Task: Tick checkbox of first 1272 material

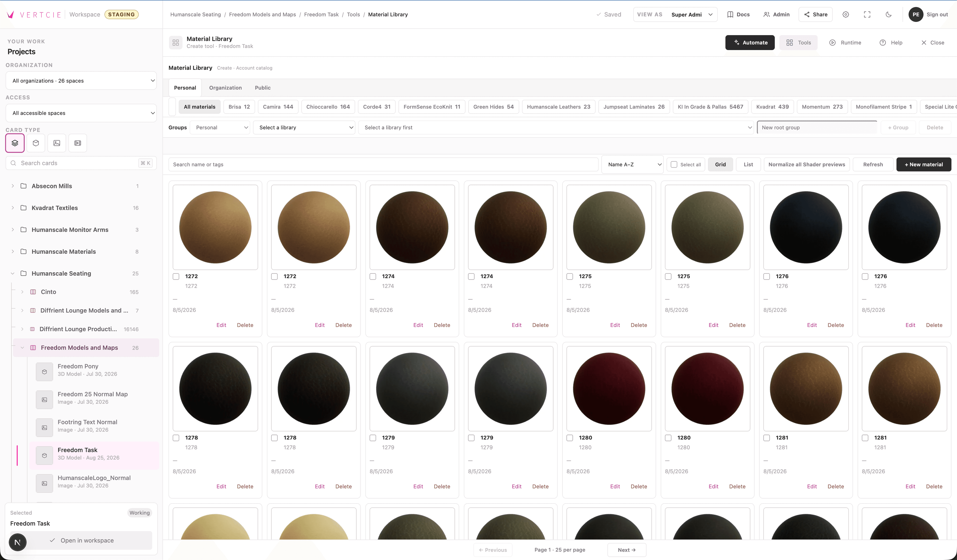Action: tap(176, 277)
